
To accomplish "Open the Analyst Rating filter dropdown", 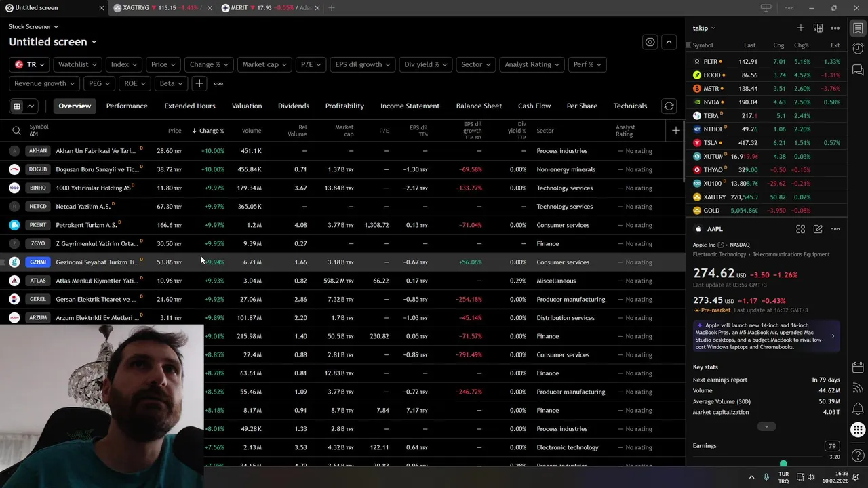I will (x=532, y=64).
